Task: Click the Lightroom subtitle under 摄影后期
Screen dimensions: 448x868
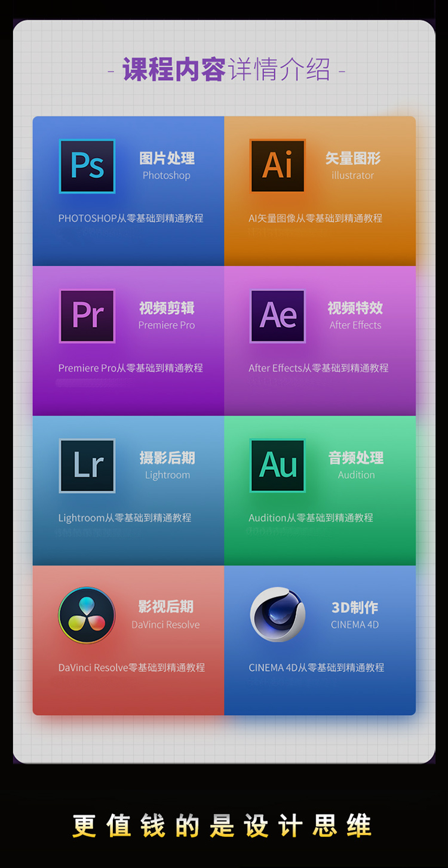Action: click(167, 475)
